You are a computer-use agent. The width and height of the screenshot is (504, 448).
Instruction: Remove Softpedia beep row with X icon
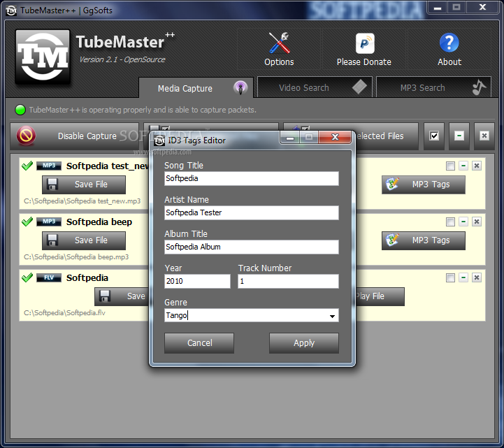[476, 222]
